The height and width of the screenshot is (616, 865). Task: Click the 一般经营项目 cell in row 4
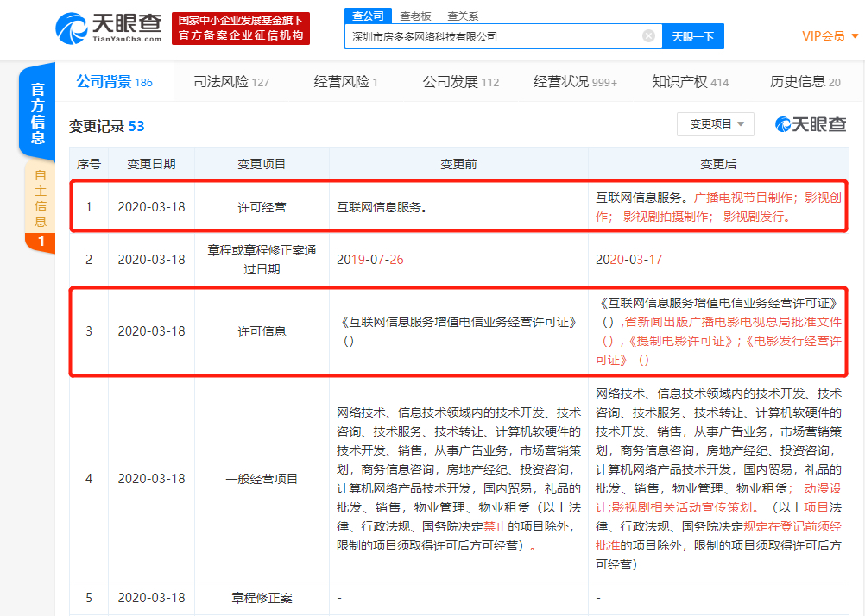[x=262, y=479]
